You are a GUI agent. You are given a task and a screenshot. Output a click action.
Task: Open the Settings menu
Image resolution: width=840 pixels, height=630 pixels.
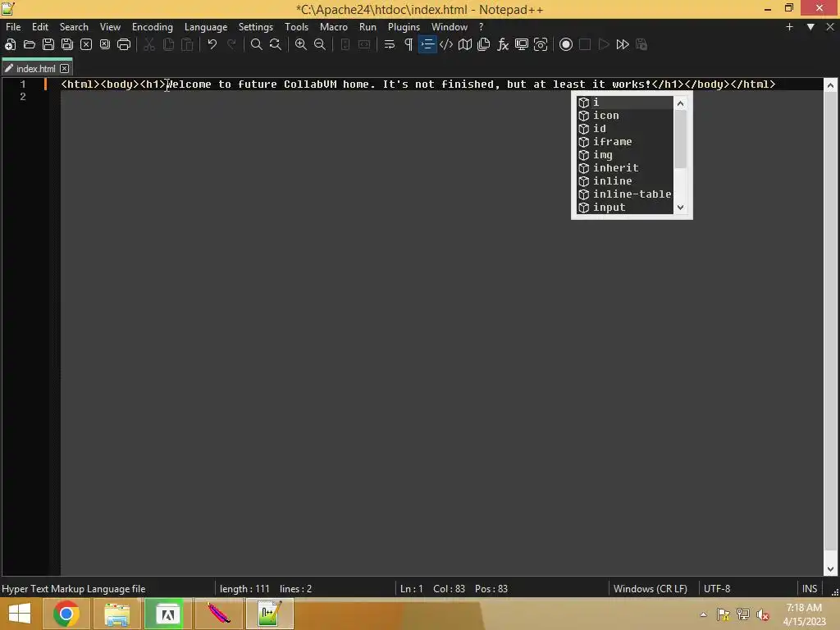click(256, 27)
